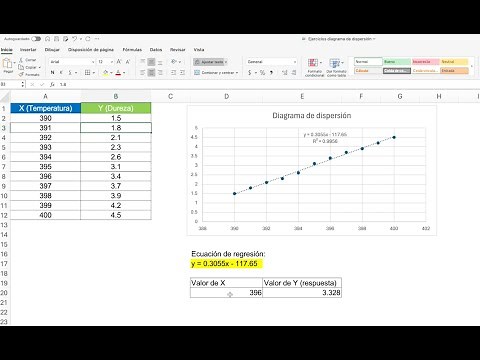The height and width of the screenshot is (360, 480).
Task: Click the Redo icon in title bar
Action: pyautogui.click(x=88, y=39)
